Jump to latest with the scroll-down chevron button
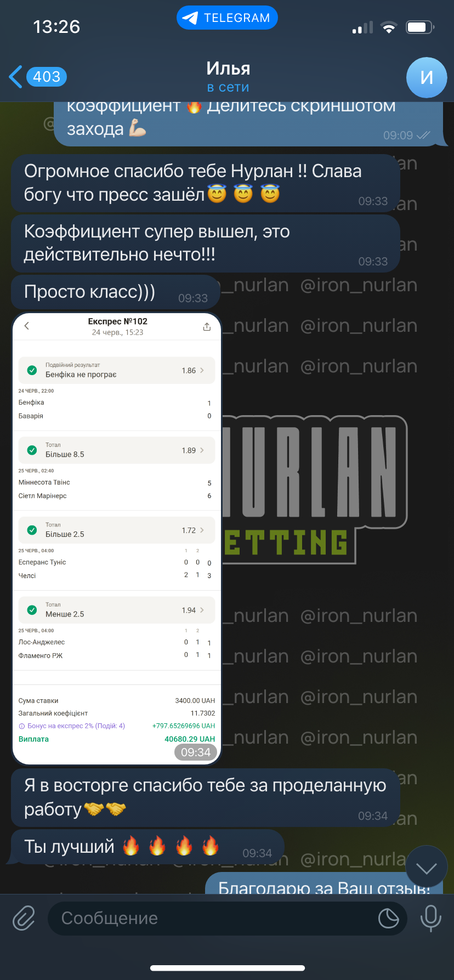Viewport: 454px width, 980px height. 427,868
